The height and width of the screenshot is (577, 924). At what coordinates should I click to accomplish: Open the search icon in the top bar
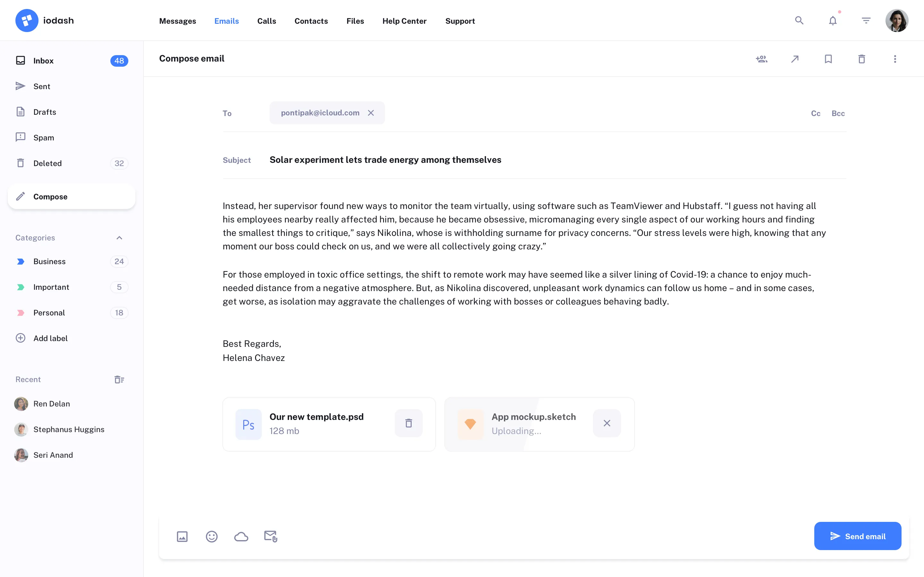[799, 20]
